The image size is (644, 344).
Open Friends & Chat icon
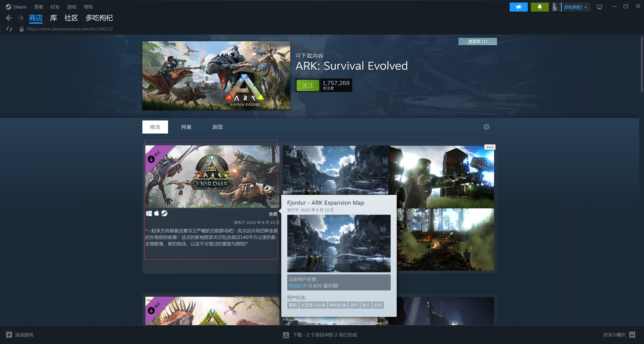[x=632, y=335]
